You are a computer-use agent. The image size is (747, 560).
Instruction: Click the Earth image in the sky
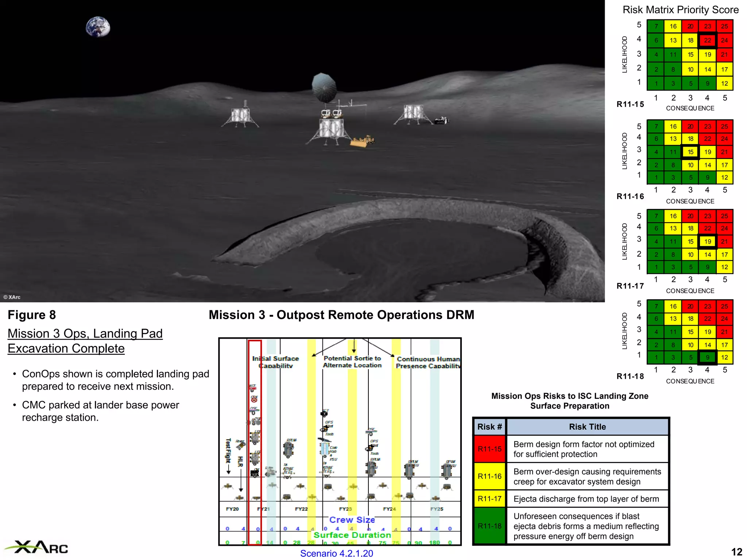tap(98, 27)
